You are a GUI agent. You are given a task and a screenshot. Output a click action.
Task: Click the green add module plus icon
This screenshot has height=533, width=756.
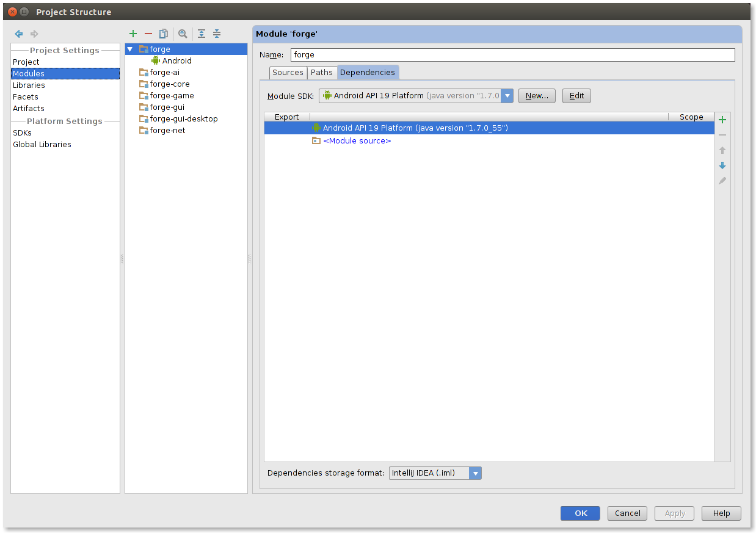[133, 34]
